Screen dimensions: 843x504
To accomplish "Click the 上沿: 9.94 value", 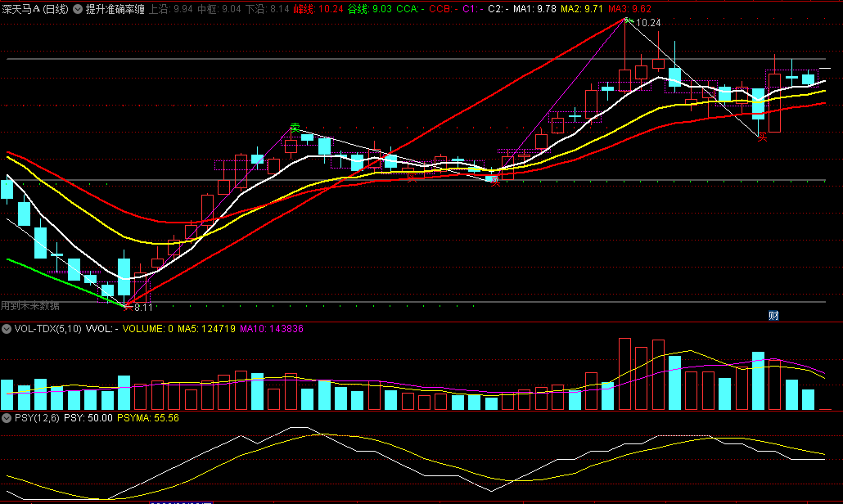I will (x=170, y=9).
